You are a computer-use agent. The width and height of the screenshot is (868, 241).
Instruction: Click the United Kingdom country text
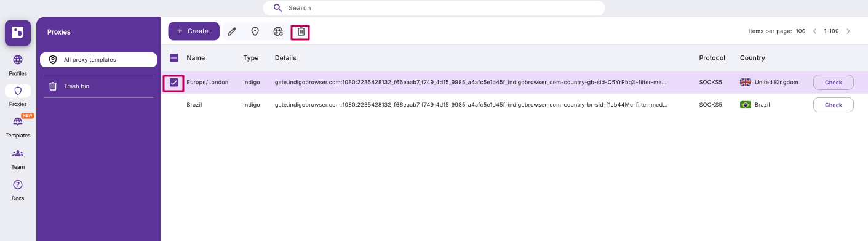pyautogui.click(x=776, y=83)
